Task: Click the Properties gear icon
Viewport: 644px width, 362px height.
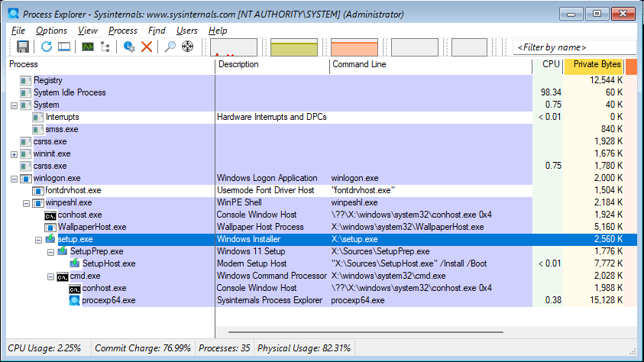Action: 129,47
